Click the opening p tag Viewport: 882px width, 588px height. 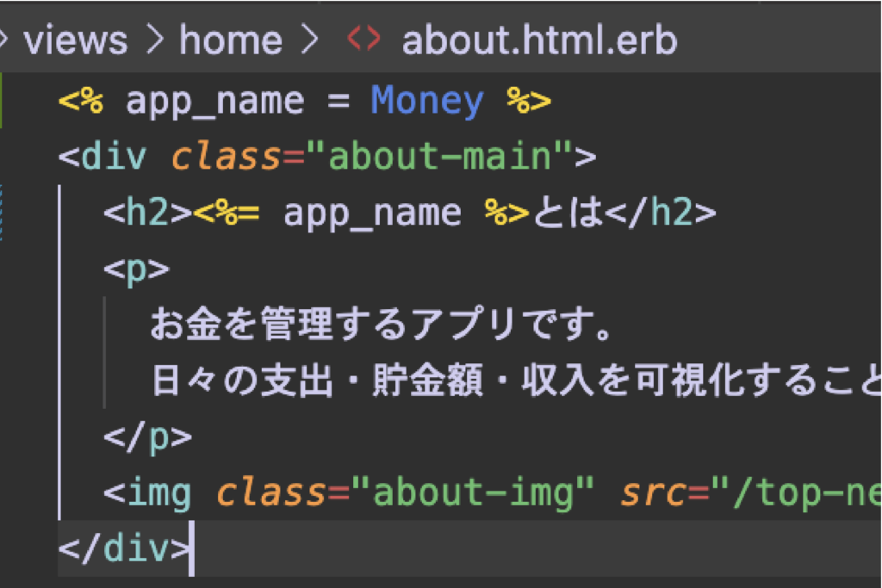(137, 269)
